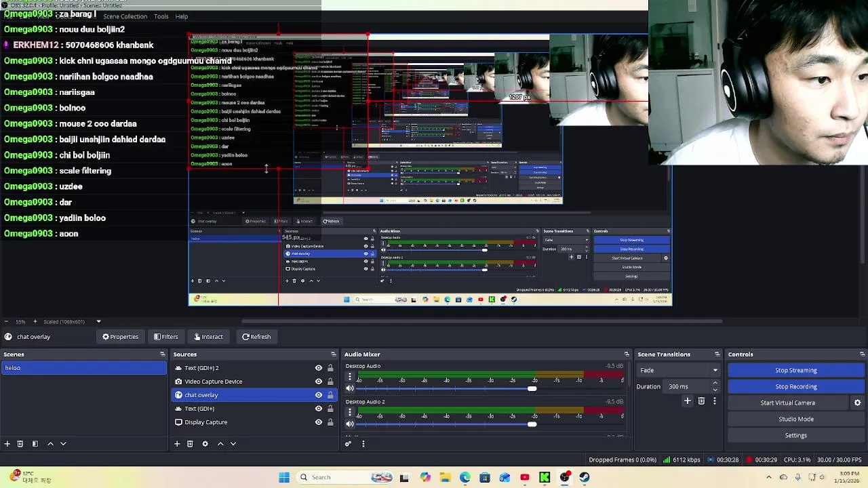Hide Display Capture source eye

coord(318,422)
